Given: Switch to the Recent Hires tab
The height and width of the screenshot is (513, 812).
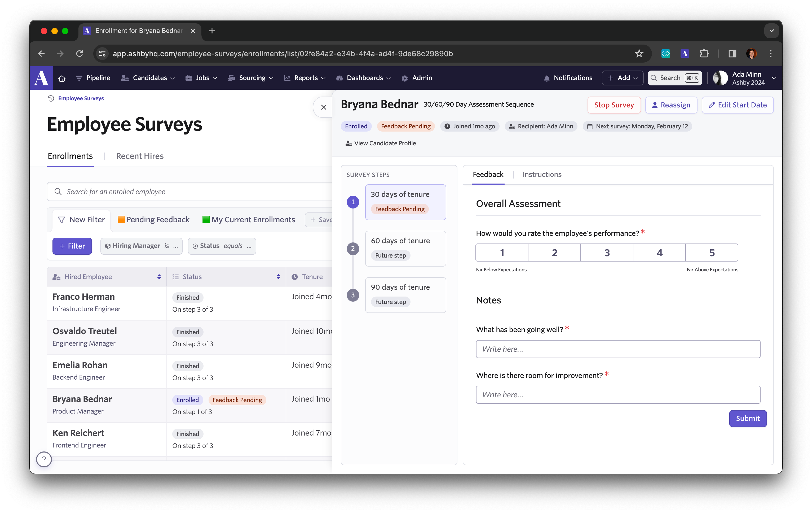Looking at the screenshot, I should (140, 156).
